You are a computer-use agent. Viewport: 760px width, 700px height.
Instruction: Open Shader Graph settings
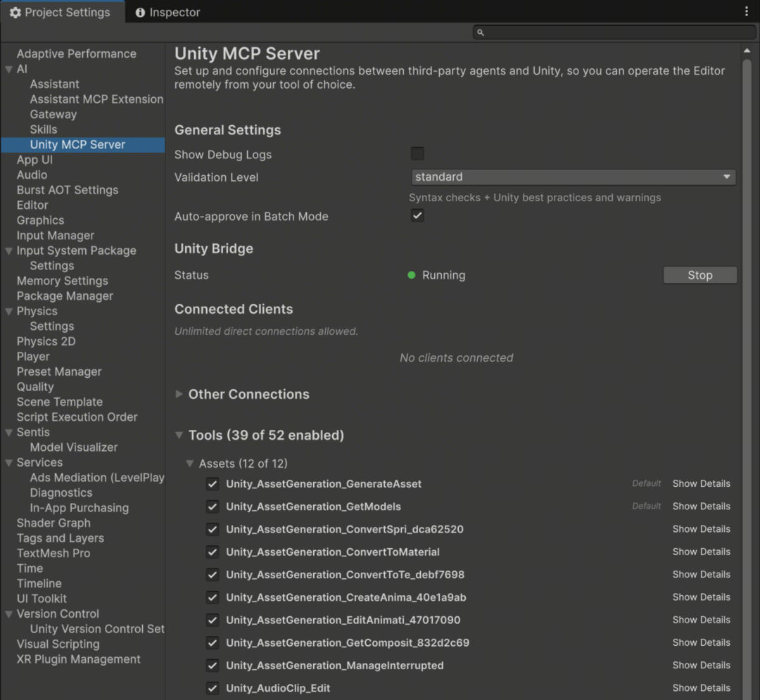click(x=53, y=523)
